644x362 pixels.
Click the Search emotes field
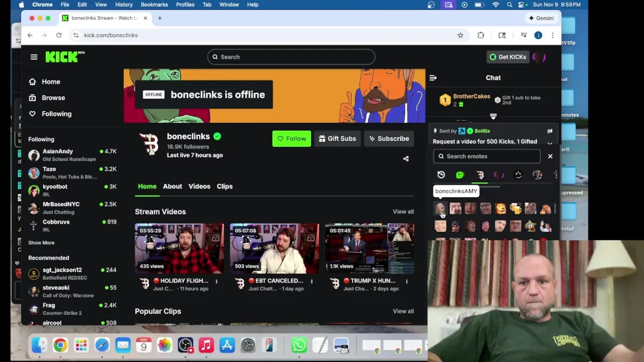coord(487,156)
